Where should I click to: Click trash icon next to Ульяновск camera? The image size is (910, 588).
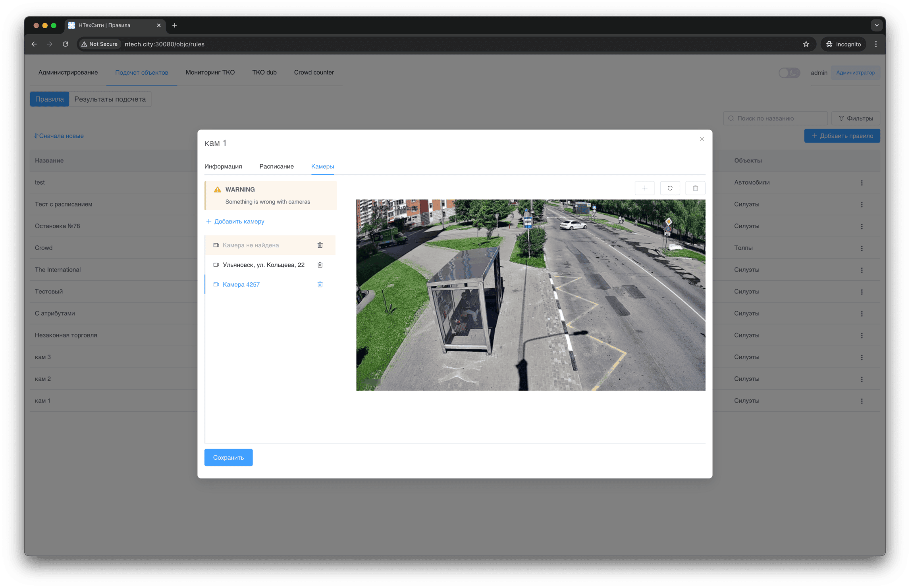point(320,265)
